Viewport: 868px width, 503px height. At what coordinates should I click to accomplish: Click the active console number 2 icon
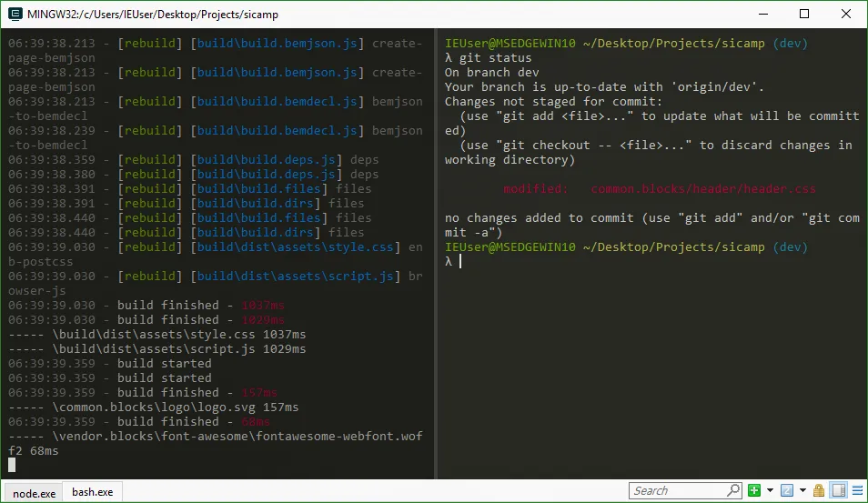787,491
